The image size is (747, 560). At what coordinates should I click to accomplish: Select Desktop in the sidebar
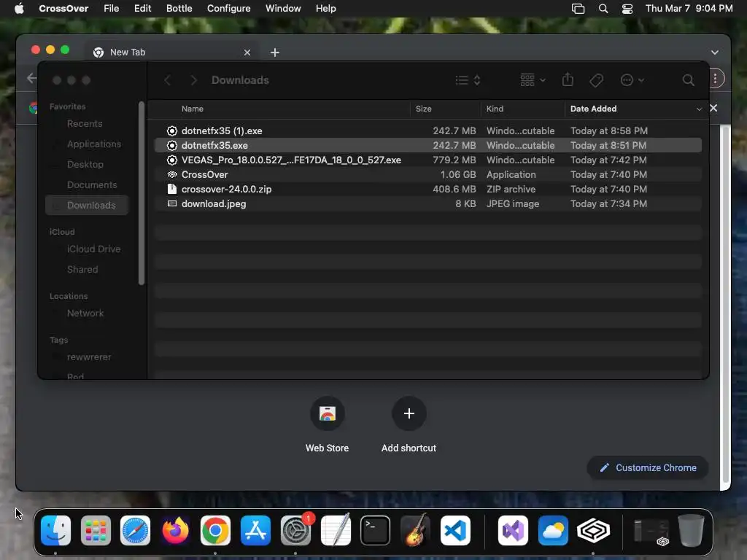(x=87, y=164)
